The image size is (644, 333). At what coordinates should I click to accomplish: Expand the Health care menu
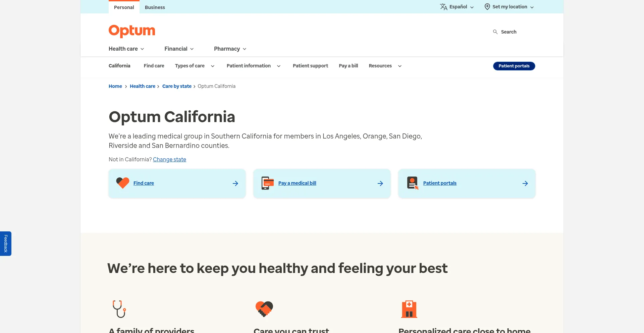[126, 49]
